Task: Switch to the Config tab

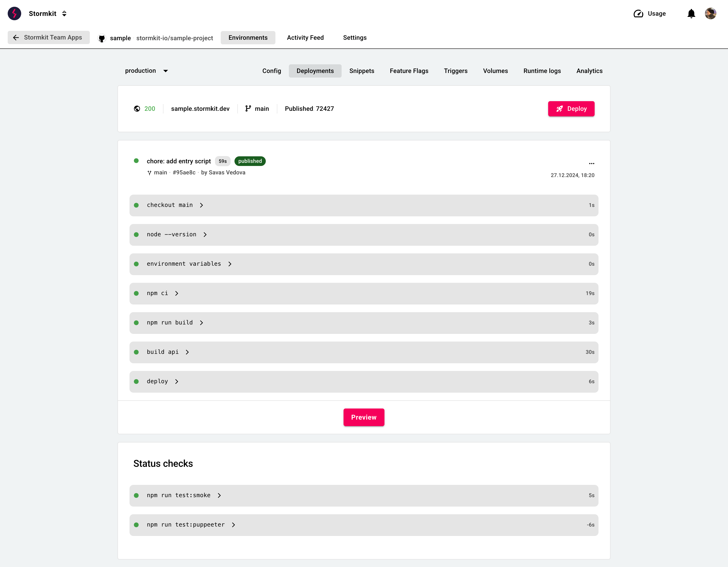Action: pyautogui.click(x=272, y=71)
